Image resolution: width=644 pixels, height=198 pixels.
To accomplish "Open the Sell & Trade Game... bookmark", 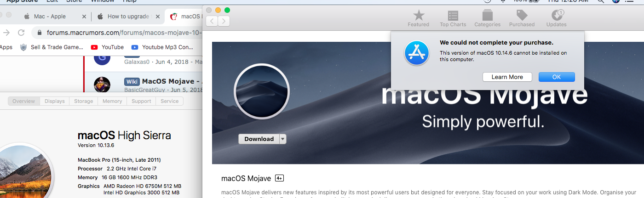I will [x=52, y=47].
